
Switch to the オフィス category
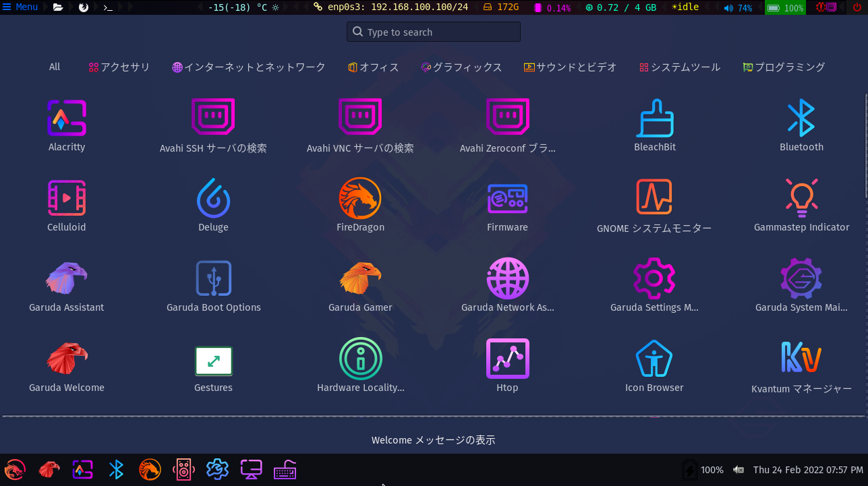[374, 67]
